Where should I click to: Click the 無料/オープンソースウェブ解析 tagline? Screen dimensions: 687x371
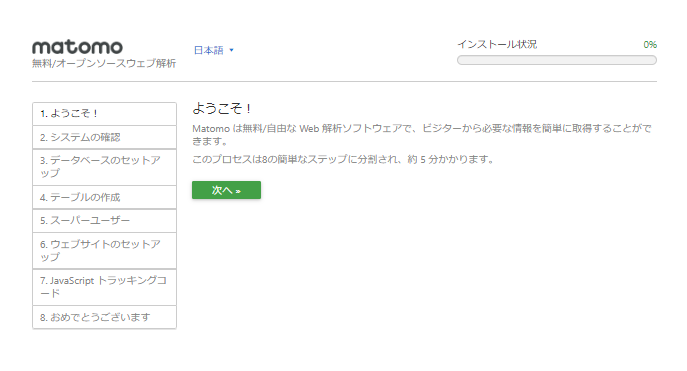tap(104, 64)
